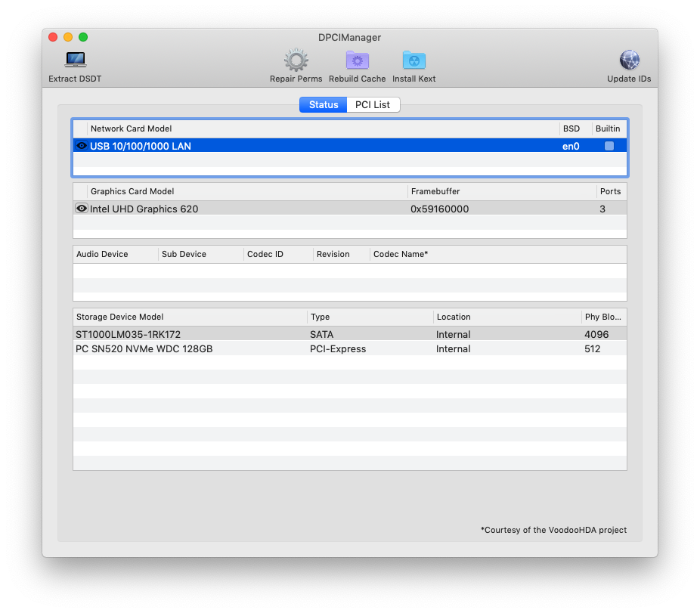Click the Audio Device column header
The image size is (700, 613).
tap(115, 254)
